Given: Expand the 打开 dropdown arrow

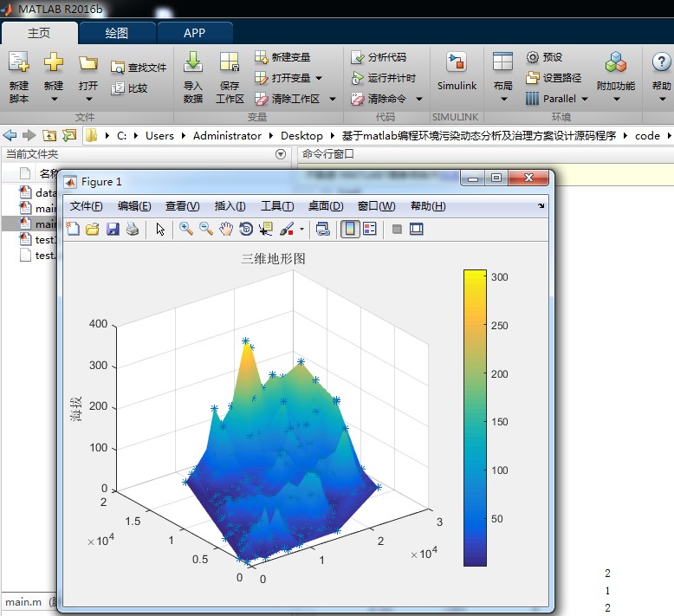Looking at the screenshot, I should tap(89, 100).
